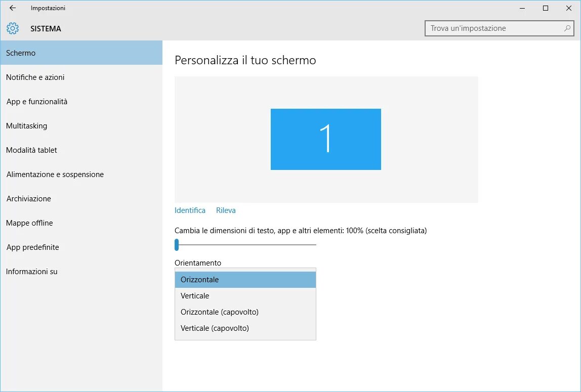The height and width of the screenshot is (392, 581).
Task: Choose Orizzontale orientation option
Action: tap(245, 280)
